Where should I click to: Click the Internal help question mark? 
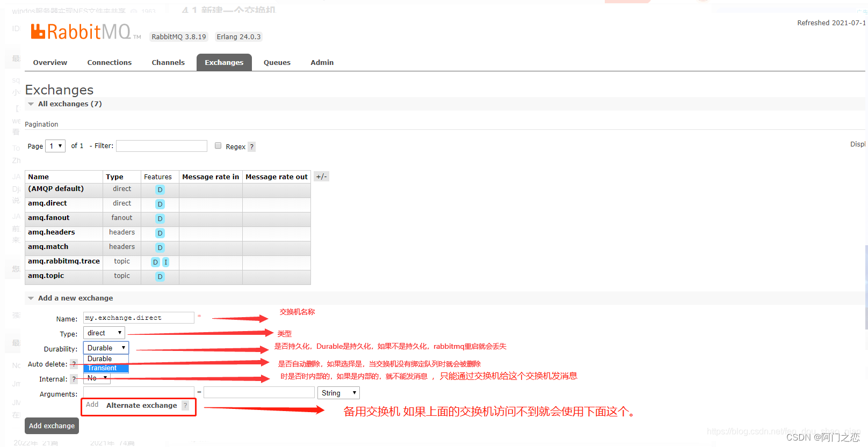pyautogui.click(x=74, y=379)
